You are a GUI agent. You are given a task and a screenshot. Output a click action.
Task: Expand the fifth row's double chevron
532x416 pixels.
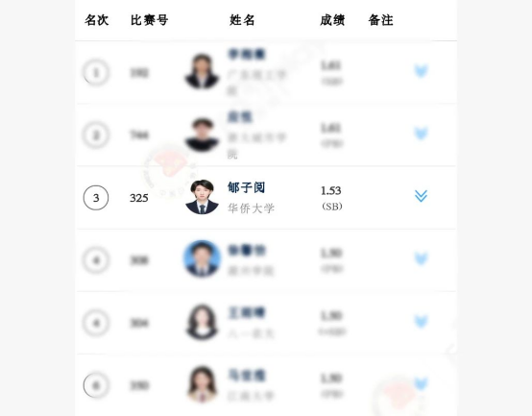pyautogui.click(x=421, y=321)
